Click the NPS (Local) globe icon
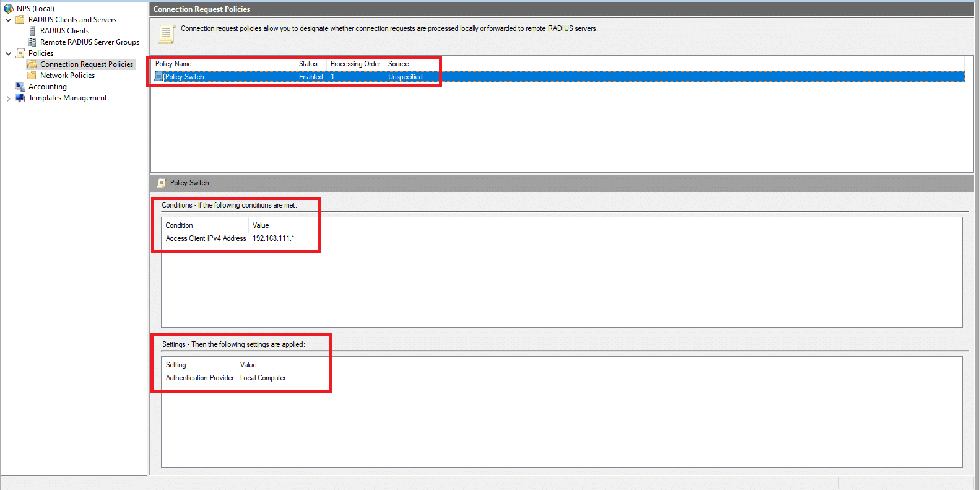980x490 pixels. click(9, 9)
